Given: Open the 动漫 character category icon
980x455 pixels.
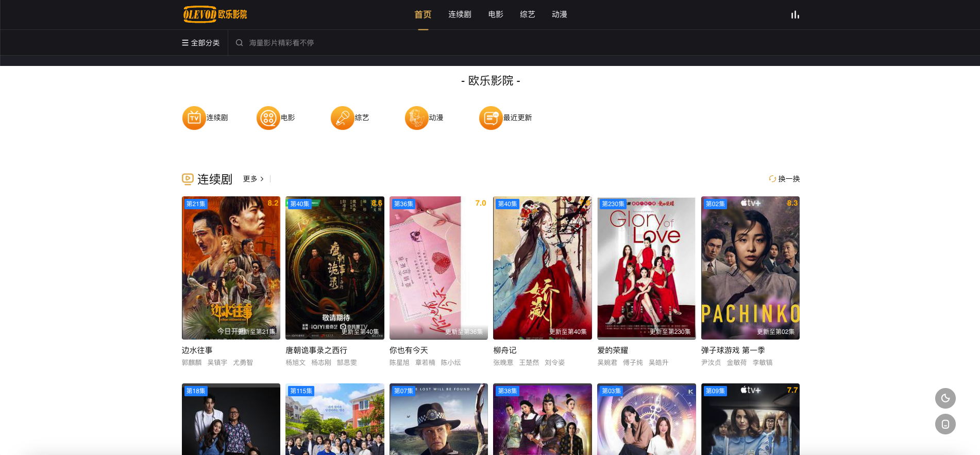Looking at the screenshot, I should coord(416,118).
